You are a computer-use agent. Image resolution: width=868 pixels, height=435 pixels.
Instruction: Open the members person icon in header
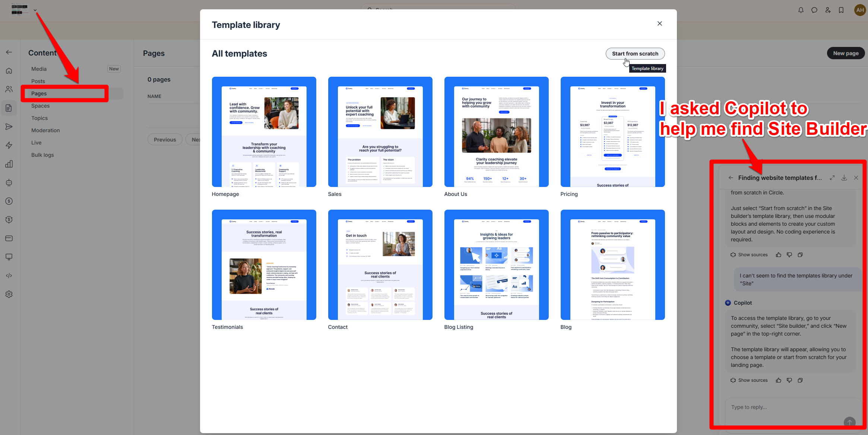tap(828, 10)
